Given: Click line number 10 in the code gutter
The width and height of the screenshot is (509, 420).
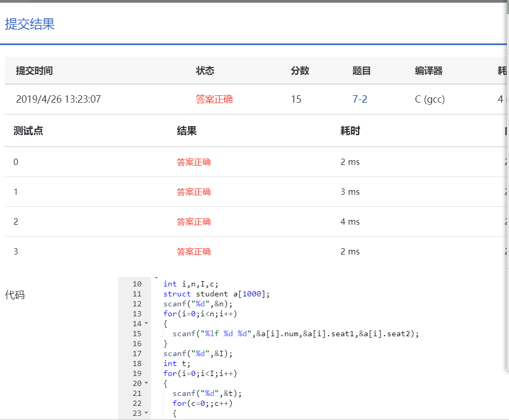Looking at the screenshot, I should (x=137, y=284).
